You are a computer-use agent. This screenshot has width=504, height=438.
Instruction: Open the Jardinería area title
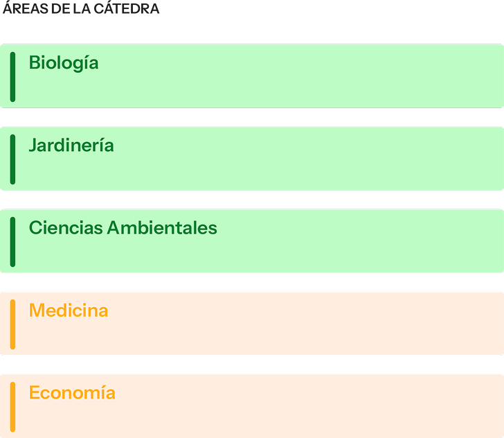click(x=71, y=145)
